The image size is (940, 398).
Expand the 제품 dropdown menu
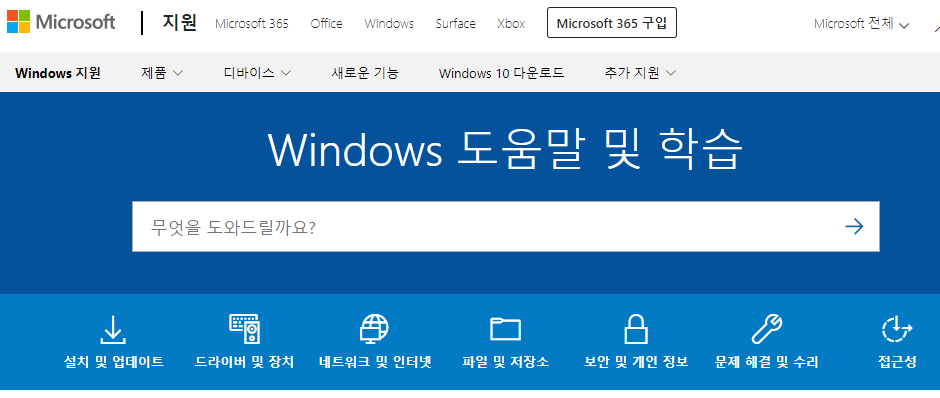(x=162, y=73)
